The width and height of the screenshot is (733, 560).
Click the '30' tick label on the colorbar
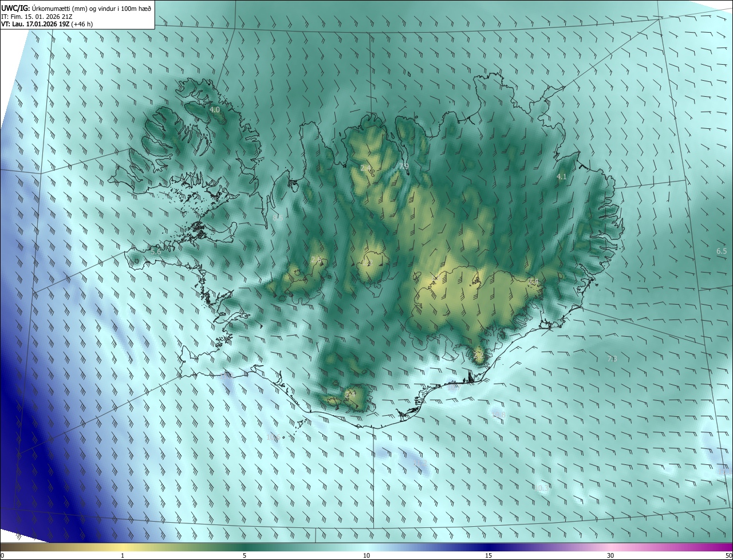pos(610,556)
